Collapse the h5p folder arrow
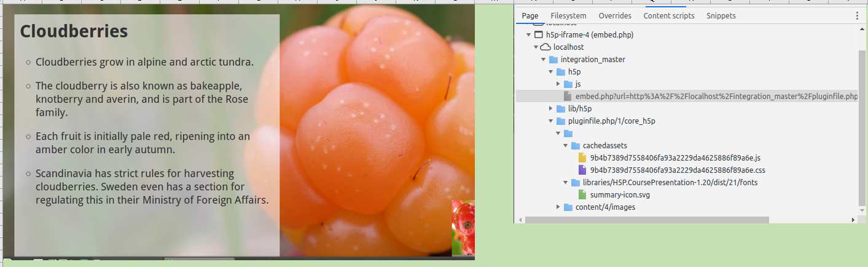This screenshot has height=267, width=868. [x=551, y=72]
